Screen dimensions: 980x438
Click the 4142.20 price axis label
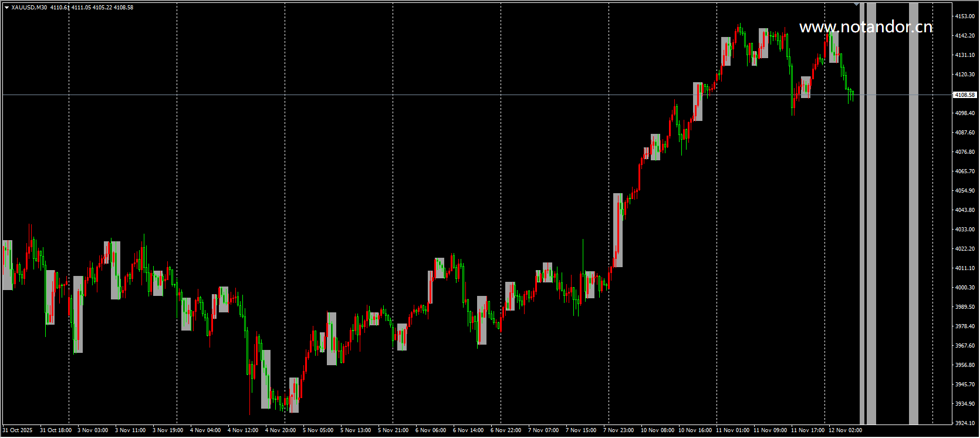pyautogui.click(x=965, y=36)
